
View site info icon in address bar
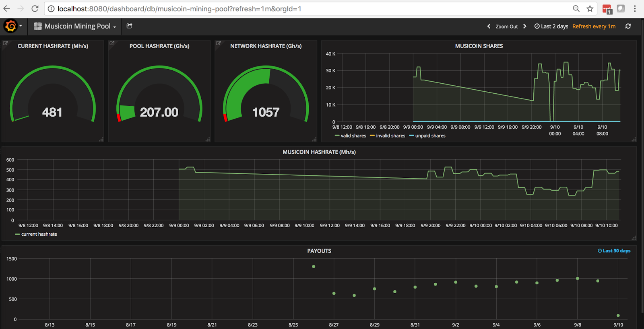pyautogui.click(x=51, y=8)
